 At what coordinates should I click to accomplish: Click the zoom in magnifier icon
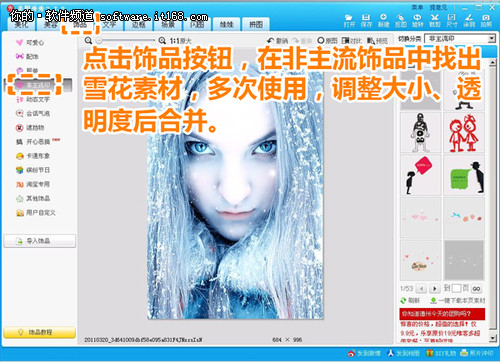point(162,40)
